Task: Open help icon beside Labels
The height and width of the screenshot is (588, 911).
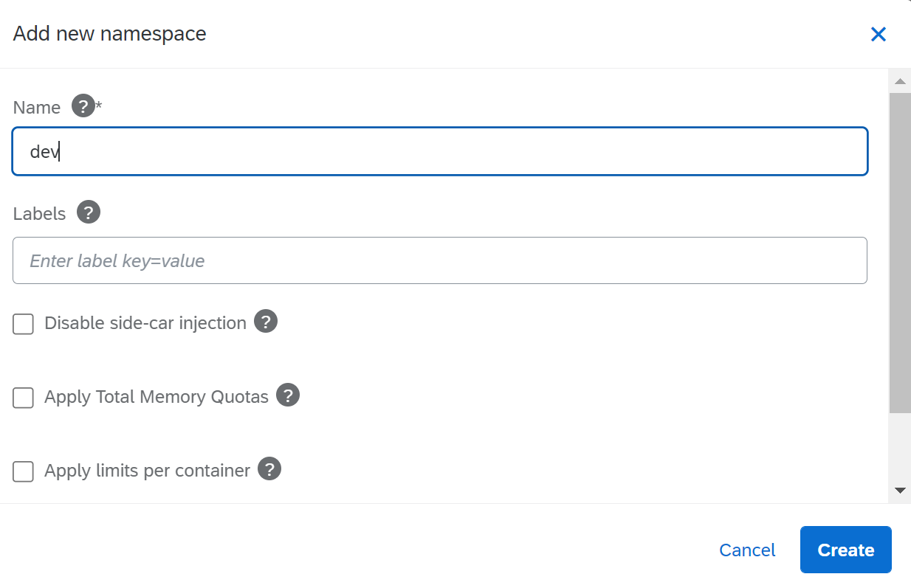Action: 89,212
